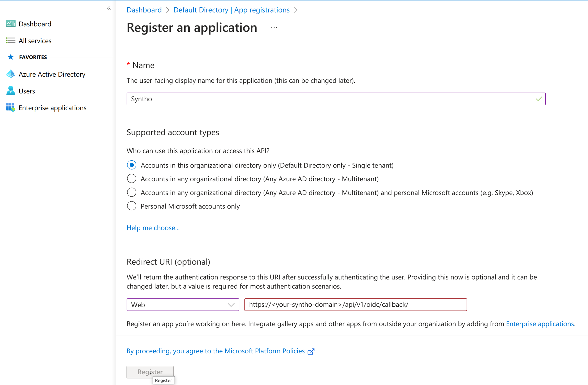The image size is (588, 385).
Task: Click the Enterprise applications grid icon
Action: point(10,107)
